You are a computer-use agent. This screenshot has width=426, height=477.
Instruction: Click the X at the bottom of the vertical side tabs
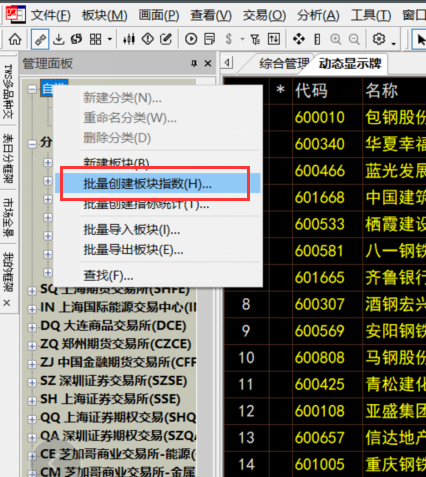[7, 303]
